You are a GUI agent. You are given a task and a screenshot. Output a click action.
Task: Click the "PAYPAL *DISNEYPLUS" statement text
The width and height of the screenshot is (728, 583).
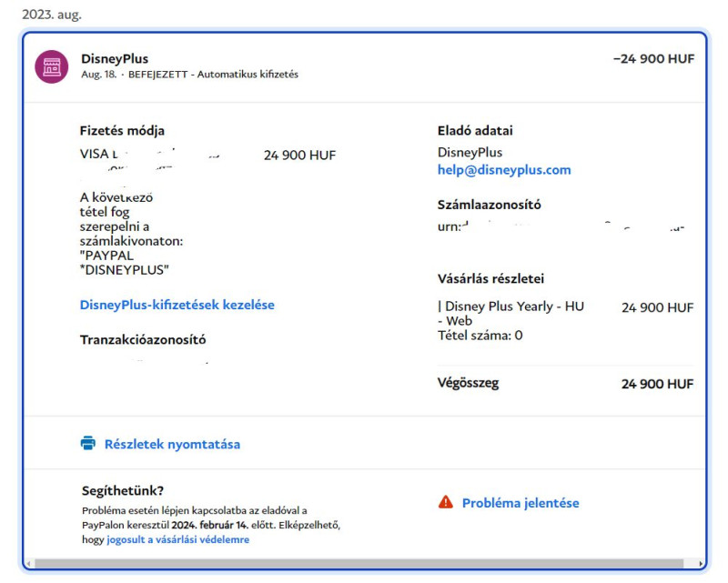point(124,263)
